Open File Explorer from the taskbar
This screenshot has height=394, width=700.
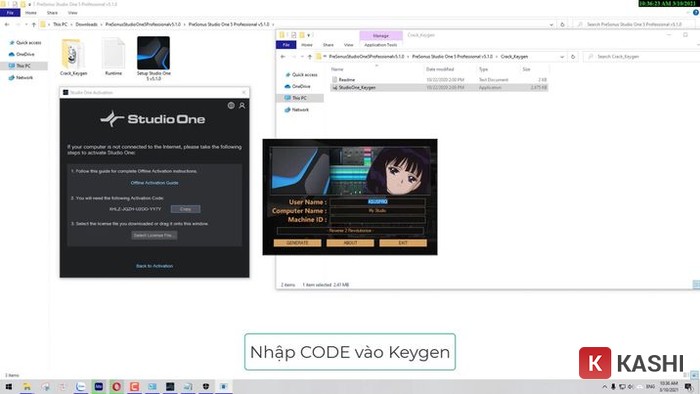click(x=27, y=386)
